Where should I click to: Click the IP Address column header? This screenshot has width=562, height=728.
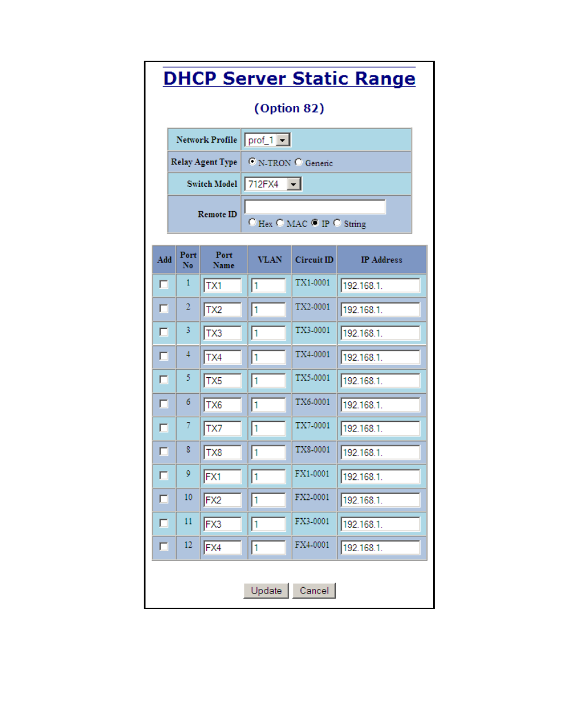point(382,260)
